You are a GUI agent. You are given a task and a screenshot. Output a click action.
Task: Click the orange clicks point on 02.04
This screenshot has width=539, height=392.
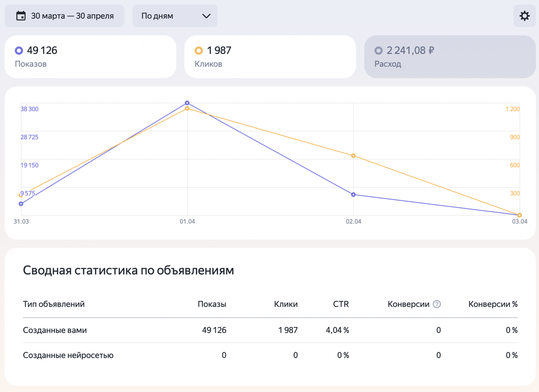pos(353,156)
